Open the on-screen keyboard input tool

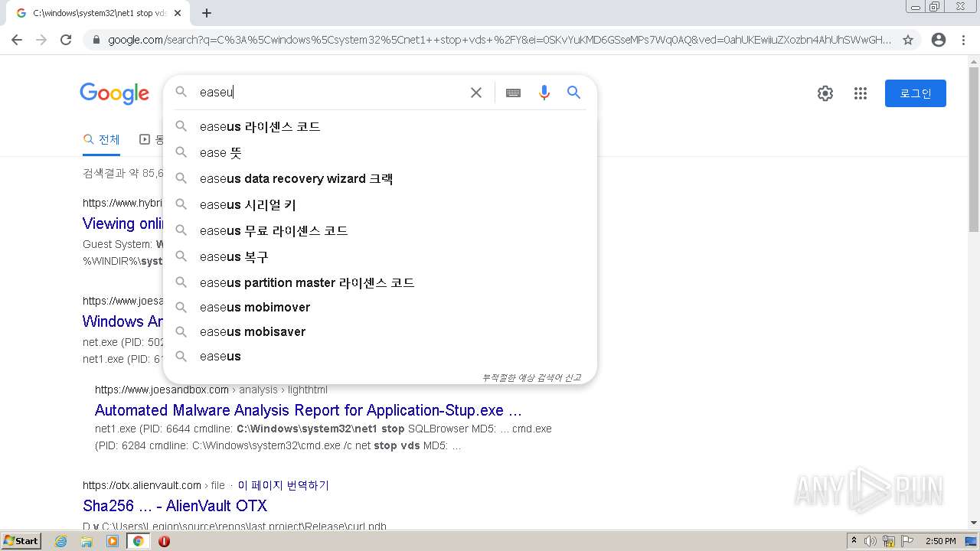[513, 93]
